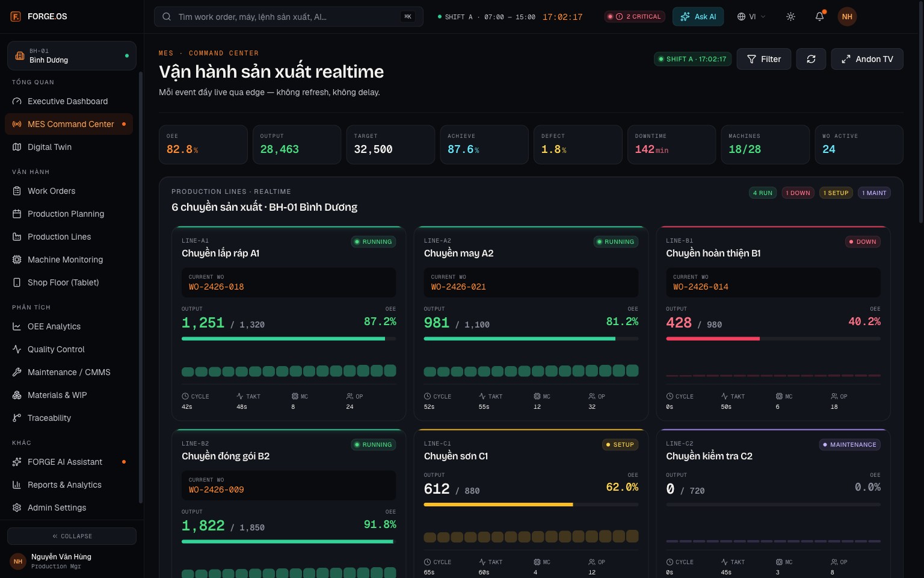
Task: Click the LINE-A1 output progress bar
Action: pyautogui.click(x=289, y=339)
